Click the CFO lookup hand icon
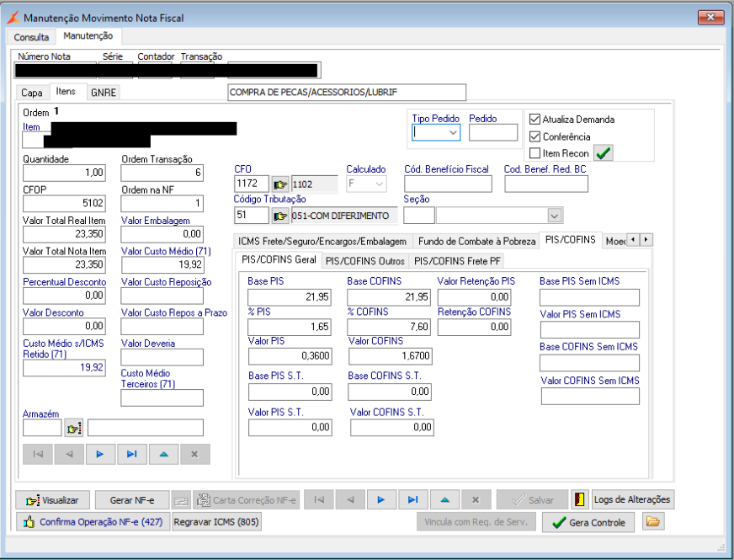Viewport: 734px width, 560px height. [280, 184]
